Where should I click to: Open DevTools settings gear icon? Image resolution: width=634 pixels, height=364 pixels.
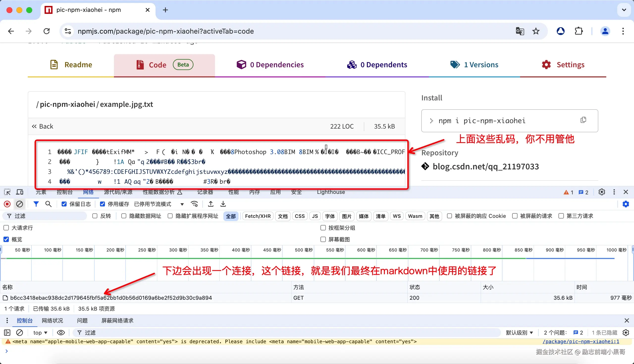602,192
